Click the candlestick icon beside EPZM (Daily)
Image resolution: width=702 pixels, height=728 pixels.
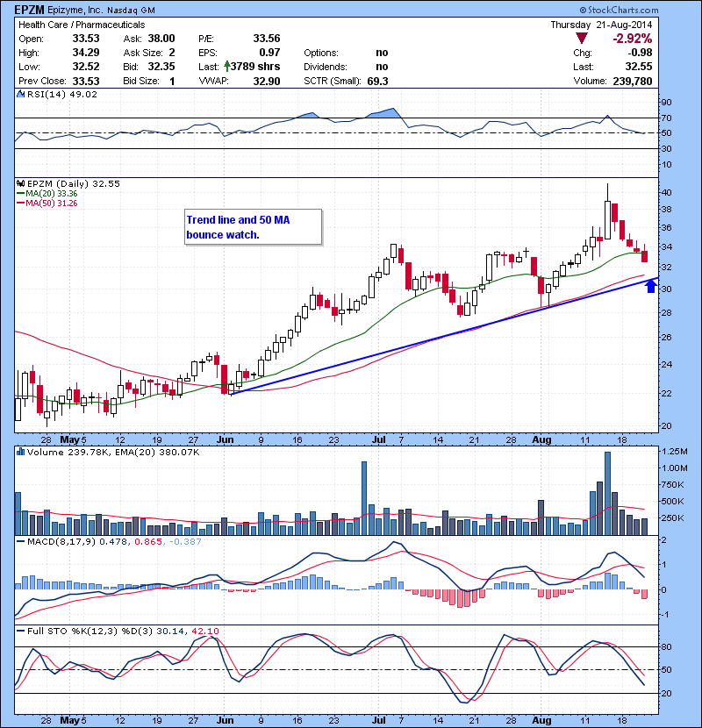tap(21, 183)
